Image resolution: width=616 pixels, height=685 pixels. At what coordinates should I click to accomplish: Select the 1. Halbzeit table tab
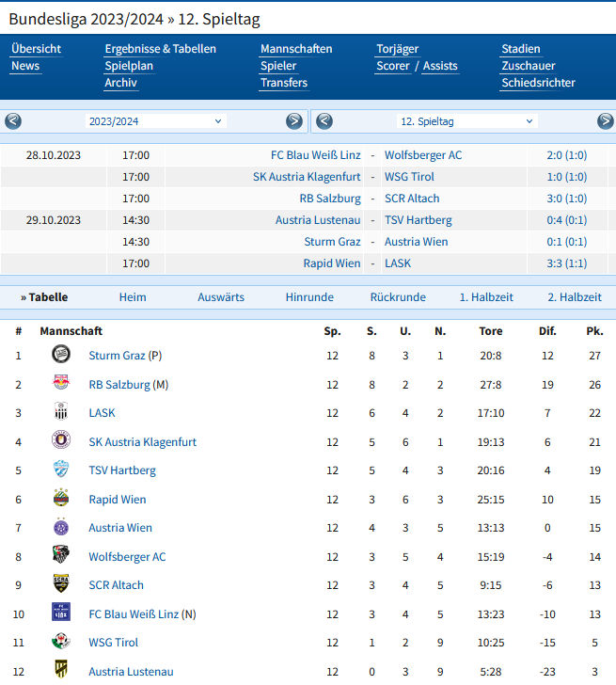pyautogui.click(x=486, y=297)
